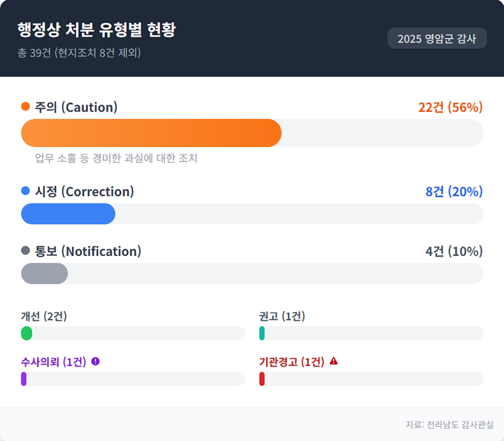Click the 4건 (10%) value label
This screenshot has width=504, height=441.
point(454,251)
